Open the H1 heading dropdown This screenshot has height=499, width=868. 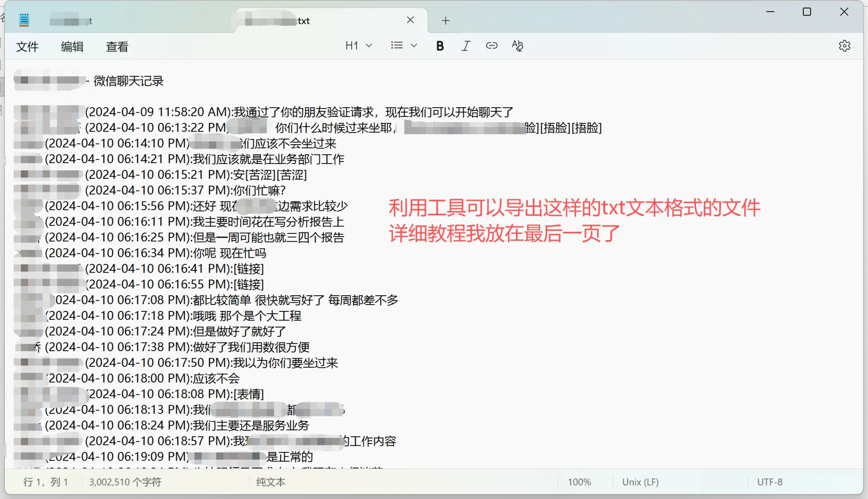tap(359, 45)
